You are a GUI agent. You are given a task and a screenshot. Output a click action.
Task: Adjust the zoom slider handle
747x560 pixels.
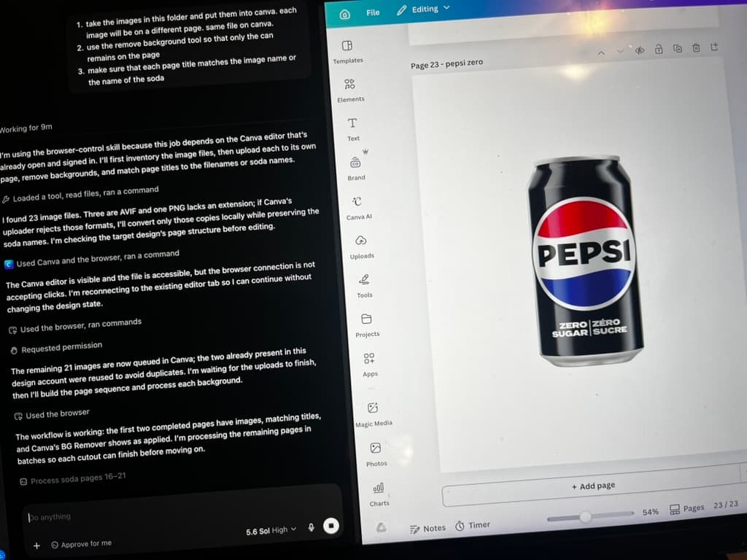click(x=586, y=516)
